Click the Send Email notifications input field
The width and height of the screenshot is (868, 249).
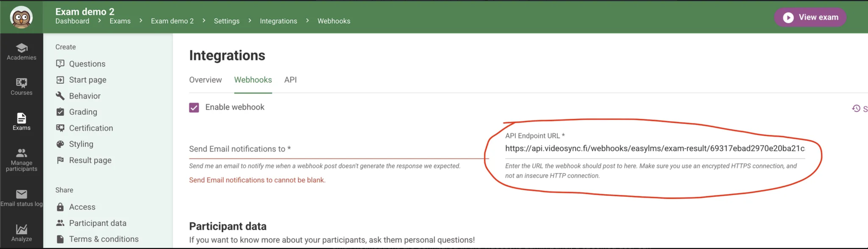tap(337, 149)
